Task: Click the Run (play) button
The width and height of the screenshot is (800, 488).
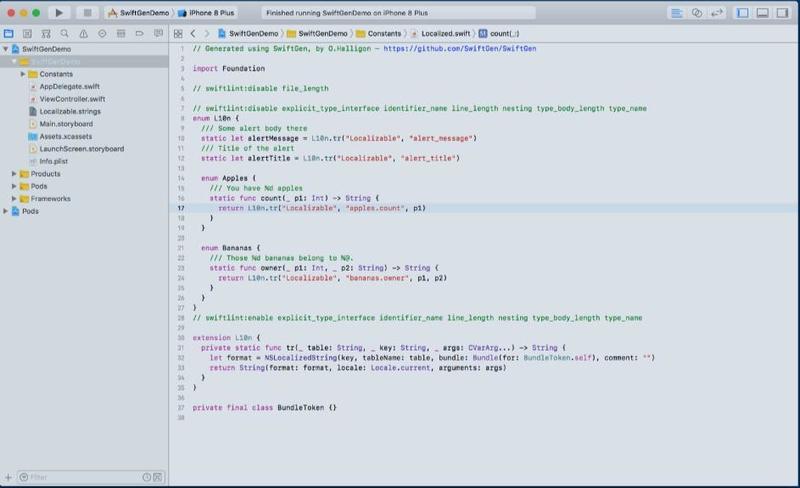Action: click(60, 13)
